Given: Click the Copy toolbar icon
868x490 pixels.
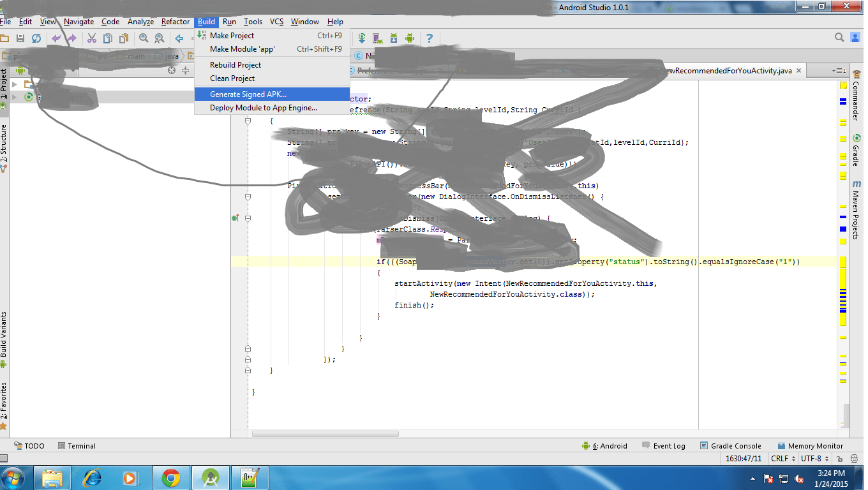Looking at the screenshot, I should click(x=108, y=38).
